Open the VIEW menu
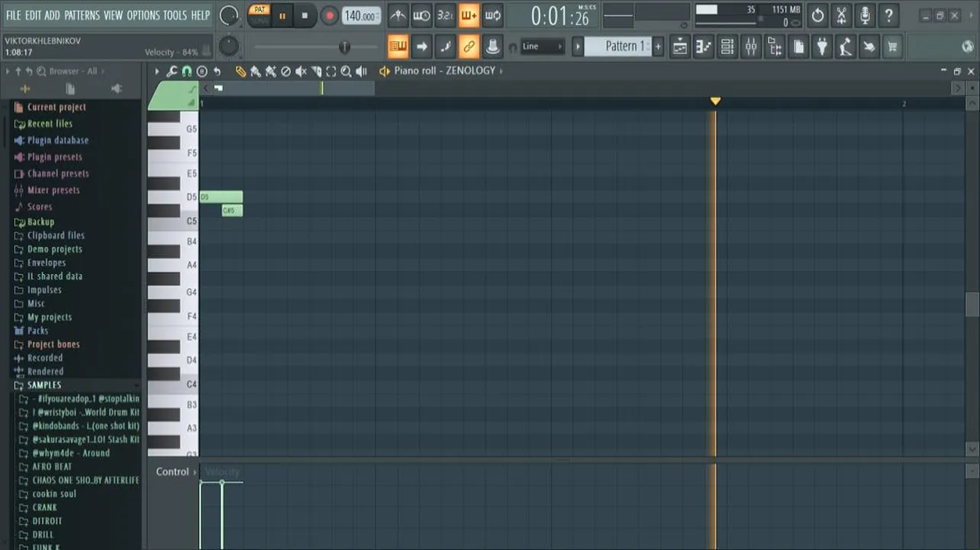Screen dimensions: 980x550 [113, 15]
